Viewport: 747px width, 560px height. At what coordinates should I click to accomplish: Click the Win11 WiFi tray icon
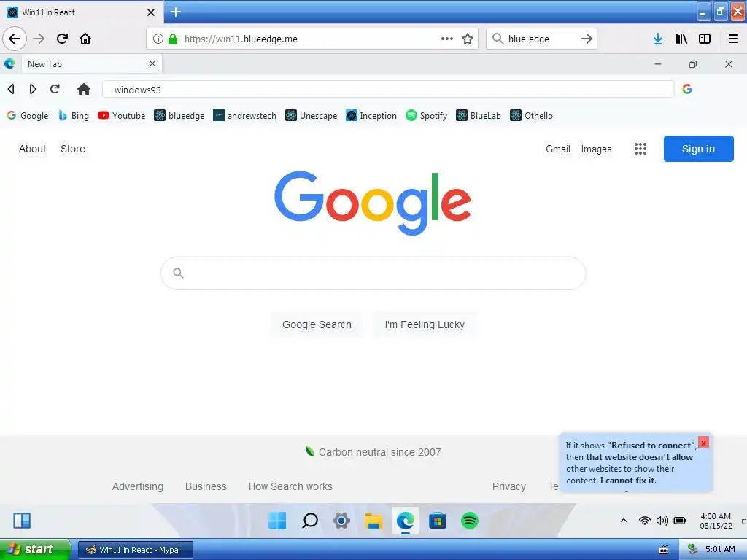645,521
